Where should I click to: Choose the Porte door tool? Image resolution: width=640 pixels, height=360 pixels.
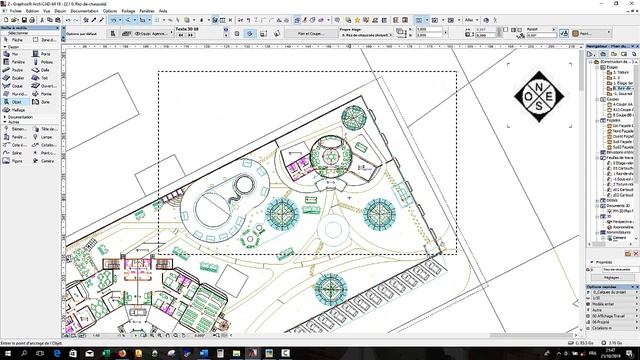[42, 54]
